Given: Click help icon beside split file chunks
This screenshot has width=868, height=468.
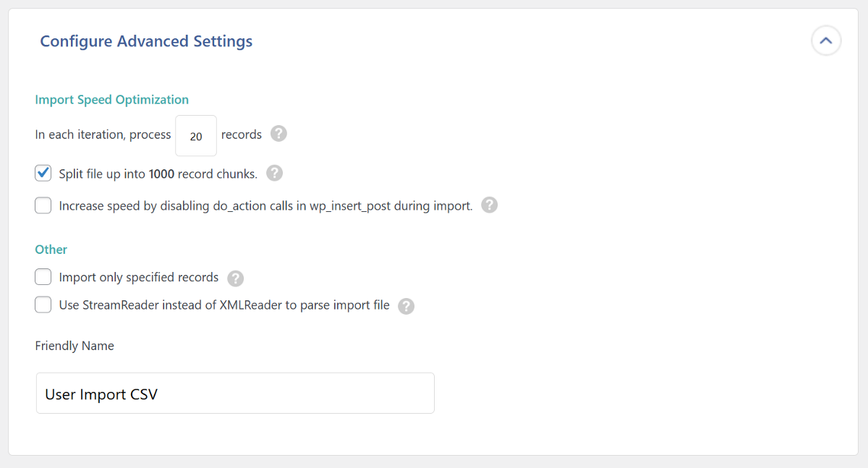Looking at the screenshot, I should (274, 174).
